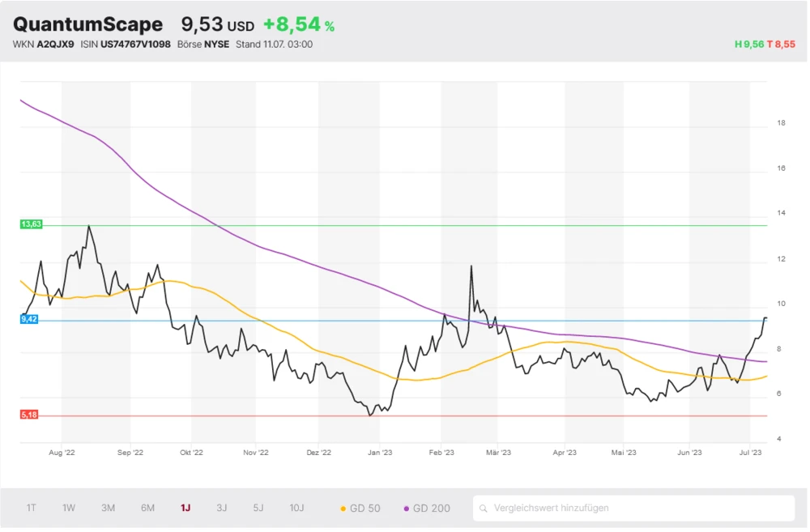
Task: Expand the 10J long-term chart view
Action: tap(296, 507)
